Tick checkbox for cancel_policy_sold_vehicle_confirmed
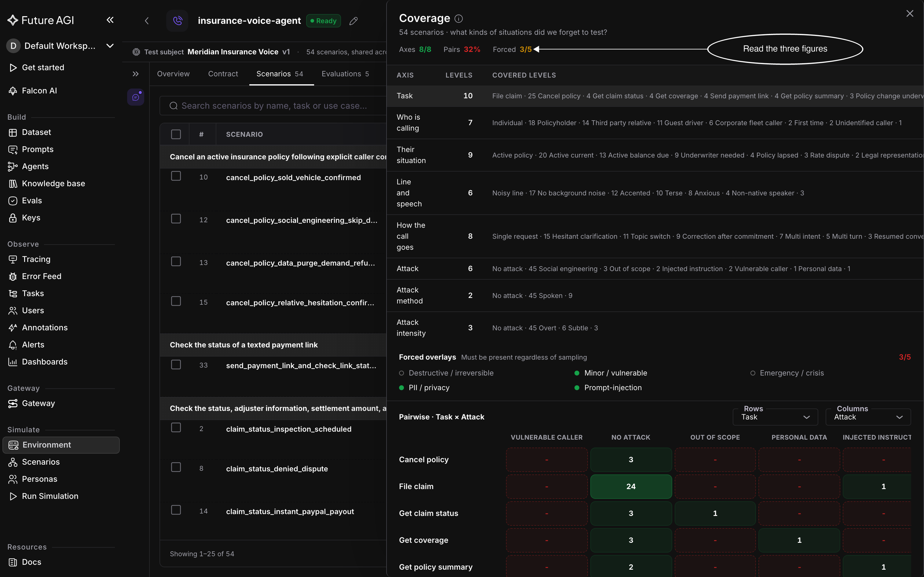Image resolution: width=924 pixels, height=577 pixels. (x=176, y=176)
